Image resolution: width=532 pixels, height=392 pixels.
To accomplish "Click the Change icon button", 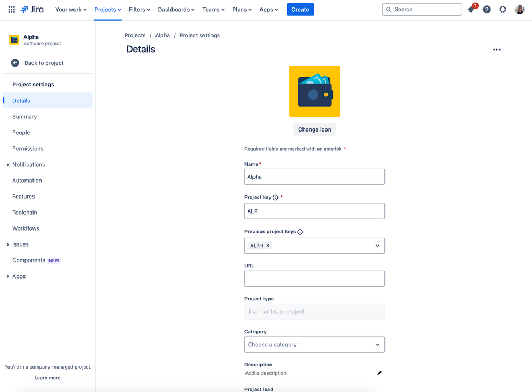I will (315, 129).
